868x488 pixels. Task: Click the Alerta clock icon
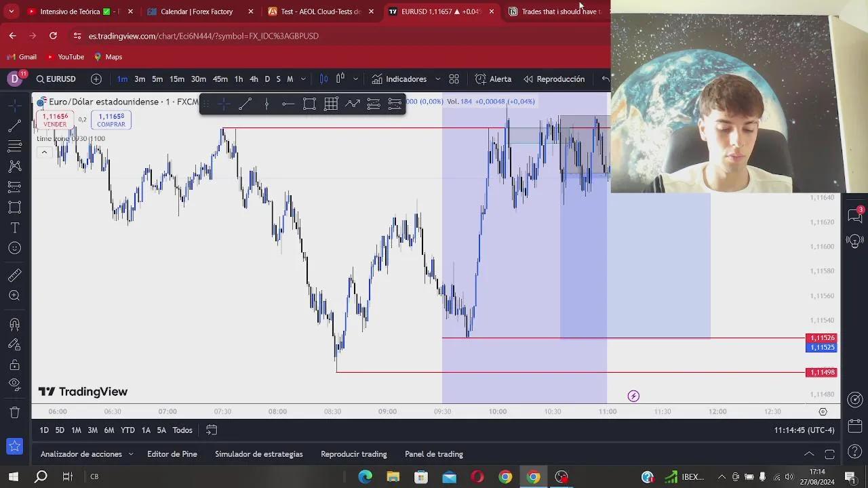click(x=481, y=79)
